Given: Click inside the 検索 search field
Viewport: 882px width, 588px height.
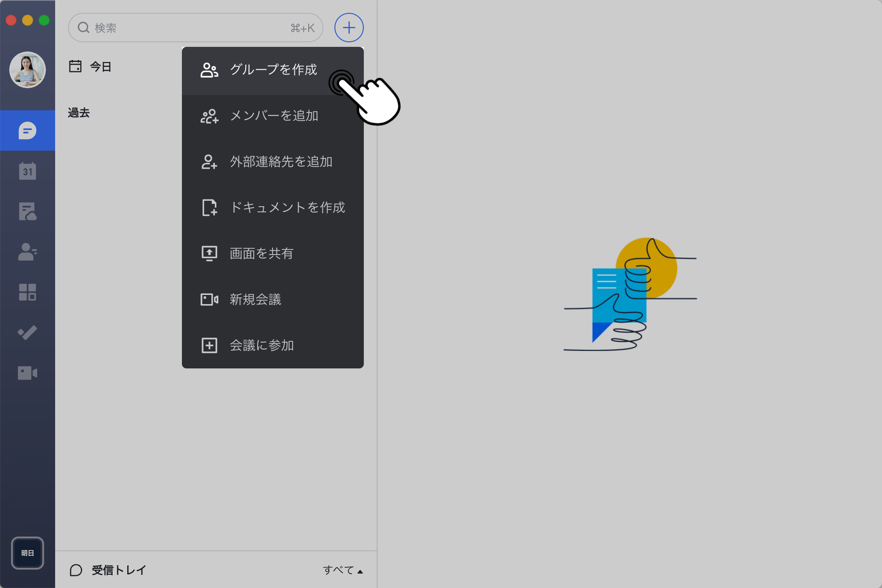Looking at the screenshot, I should click(184, 28).
